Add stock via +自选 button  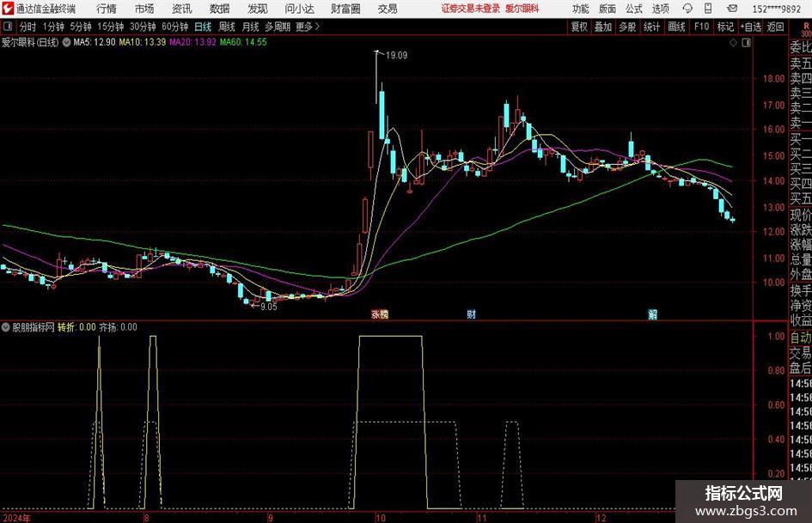(751, 27)
